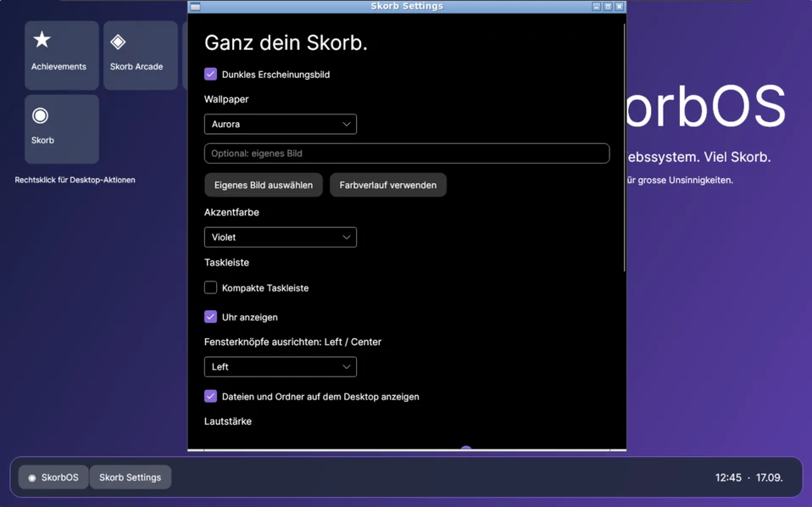Open the Skorb desktop app icon

click(x=62, y=129)
